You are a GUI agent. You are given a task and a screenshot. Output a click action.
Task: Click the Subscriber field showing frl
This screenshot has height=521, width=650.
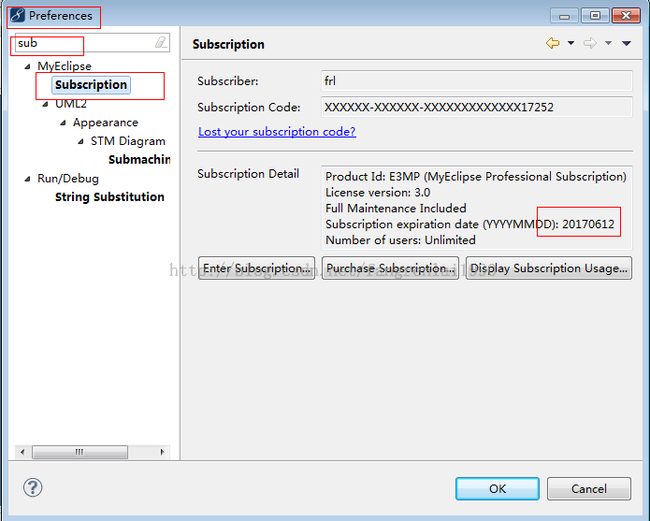(477, 81)
